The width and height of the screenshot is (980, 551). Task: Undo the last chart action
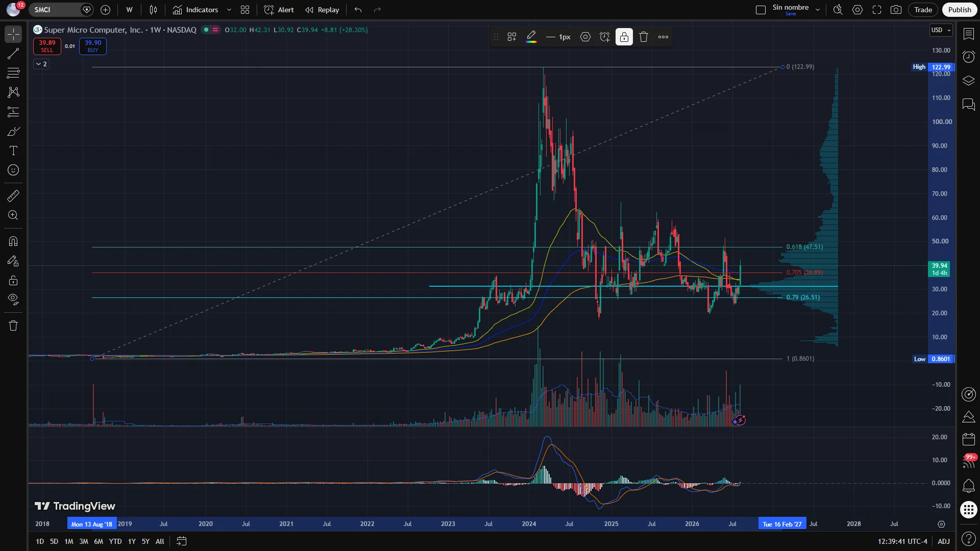pos(358,10)
